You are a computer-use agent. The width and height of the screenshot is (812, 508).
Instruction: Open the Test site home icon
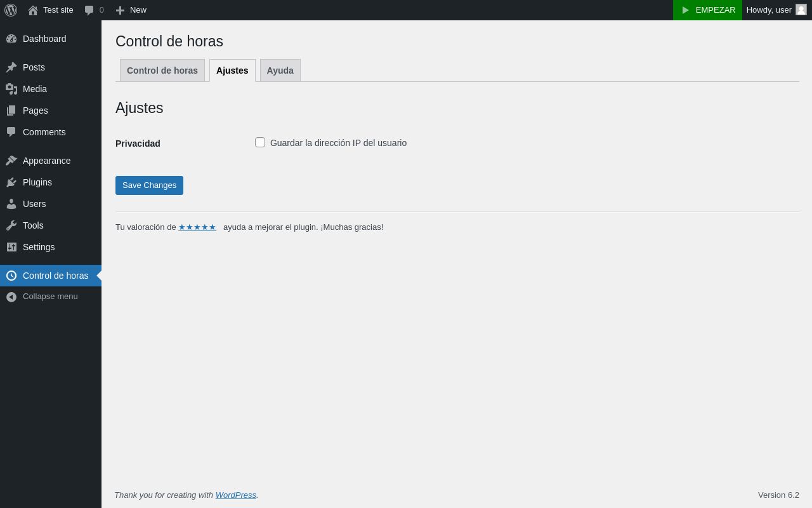33,10
